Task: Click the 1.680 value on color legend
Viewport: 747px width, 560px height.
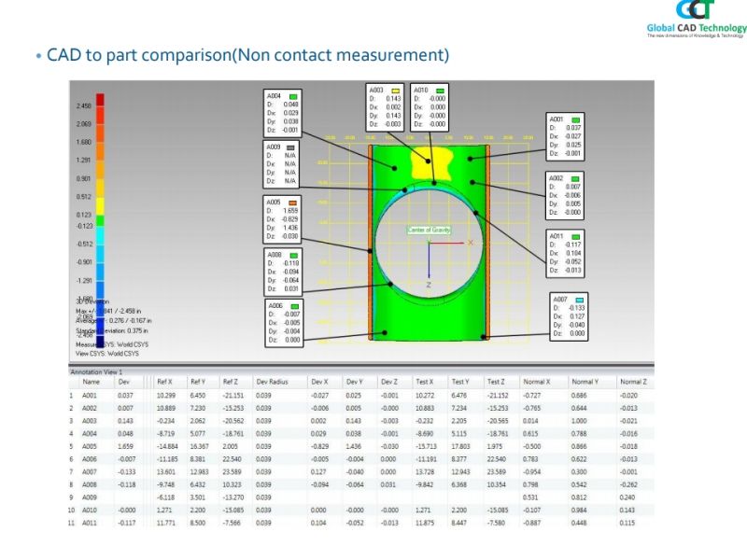Action: pos(84,142)
